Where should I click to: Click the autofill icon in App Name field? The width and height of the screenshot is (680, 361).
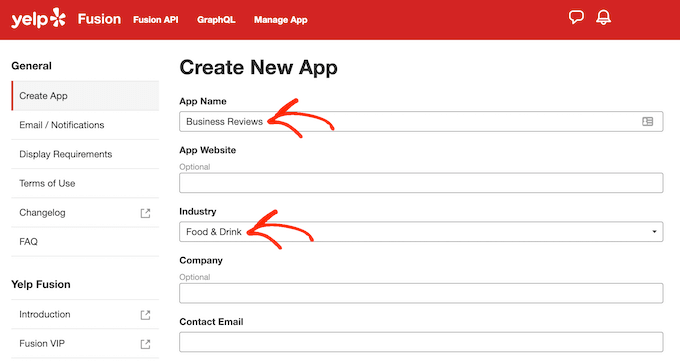[647, 121]
